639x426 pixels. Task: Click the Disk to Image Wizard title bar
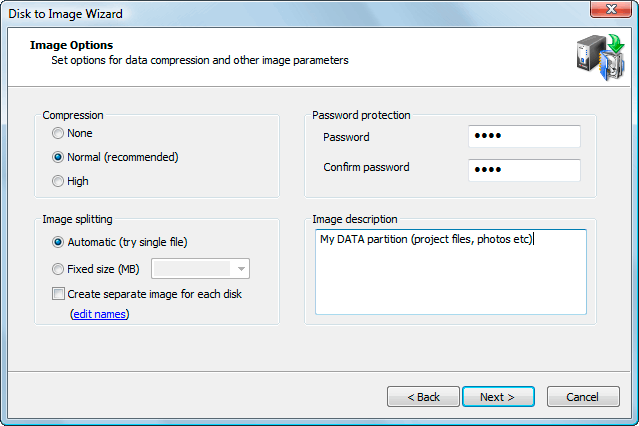285,13
